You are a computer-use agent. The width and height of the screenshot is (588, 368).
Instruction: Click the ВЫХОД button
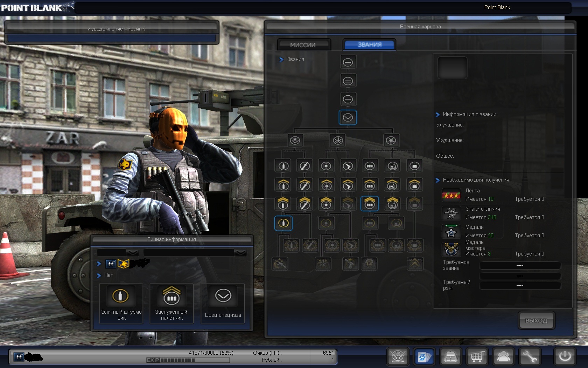click(x=536, y=320)
